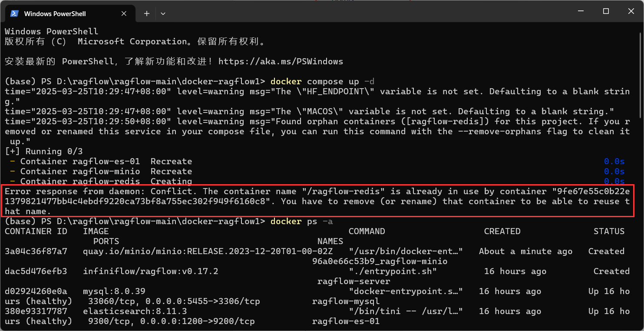
Task: Close the Windows PowerShell tab
Action: pyautogui.click(x=124, y=13)
